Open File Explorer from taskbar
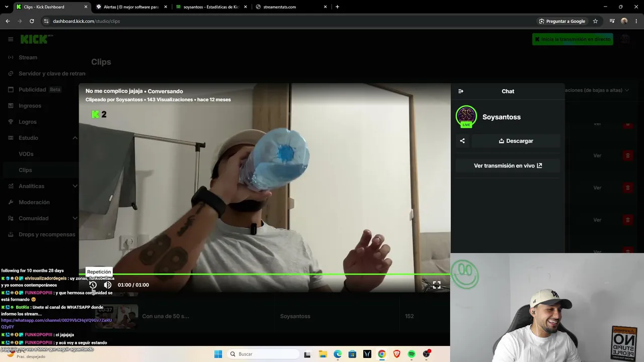The height and width of the screenshot is (362, 644). (323, 354)
